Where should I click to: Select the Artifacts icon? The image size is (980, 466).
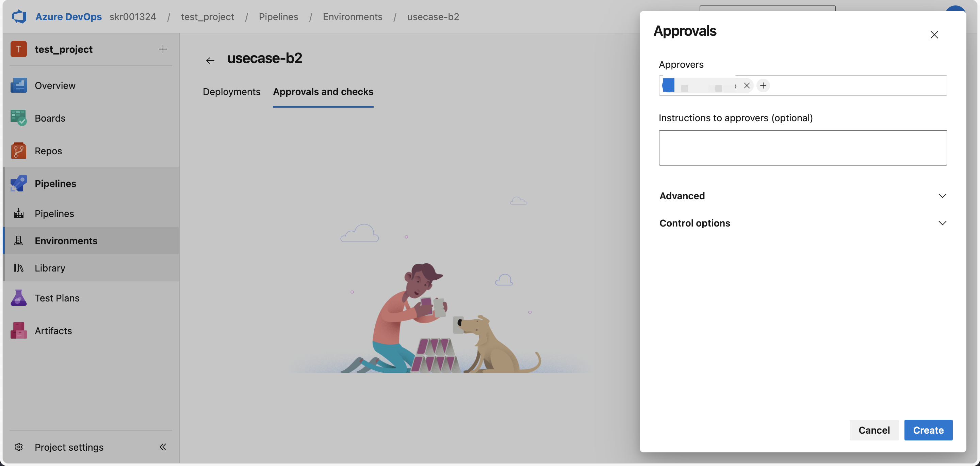[x=18, y=330]
